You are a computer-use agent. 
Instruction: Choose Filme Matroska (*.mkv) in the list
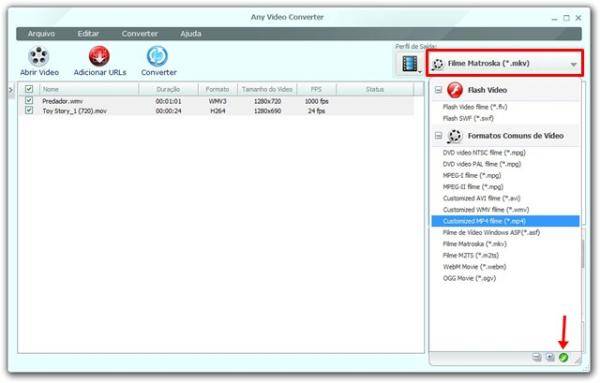click(x=474, y=244)
